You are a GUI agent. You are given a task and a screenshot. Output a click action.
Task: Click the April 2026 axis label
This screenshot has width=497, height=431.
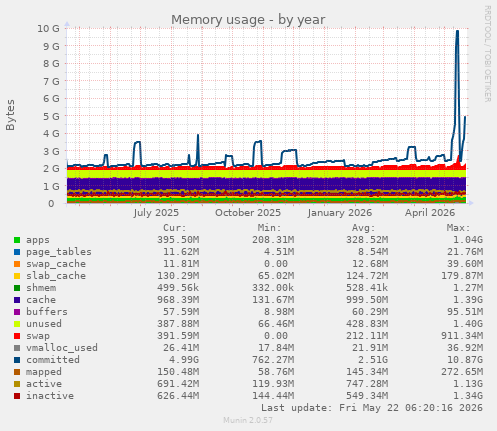click(x=430, y=213)
